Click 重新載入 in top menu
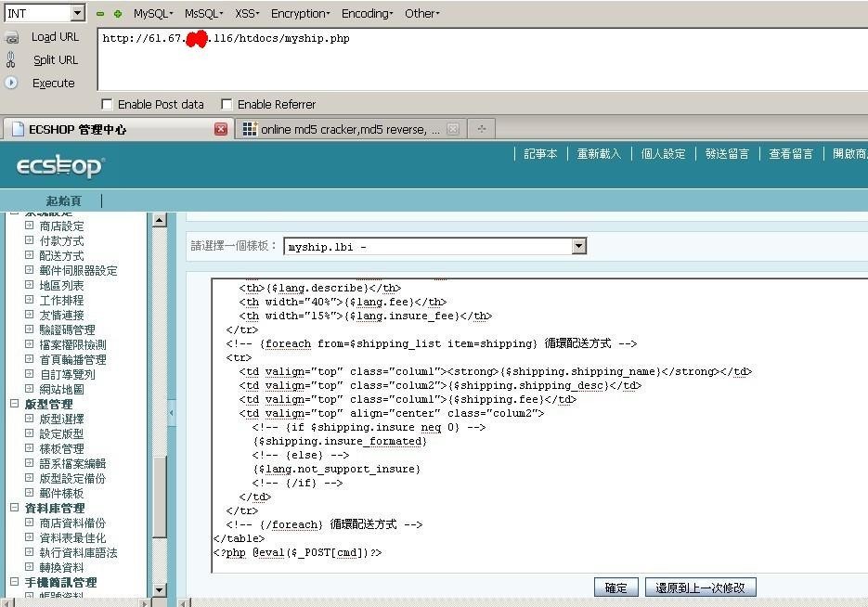Screen dimensions: 868x607 pos(599,154)
